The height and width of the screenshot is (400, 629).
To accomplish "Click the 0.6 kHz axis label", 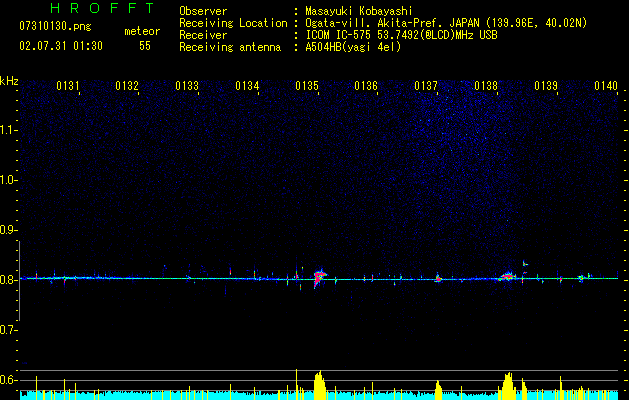I will tap(8, 380).
